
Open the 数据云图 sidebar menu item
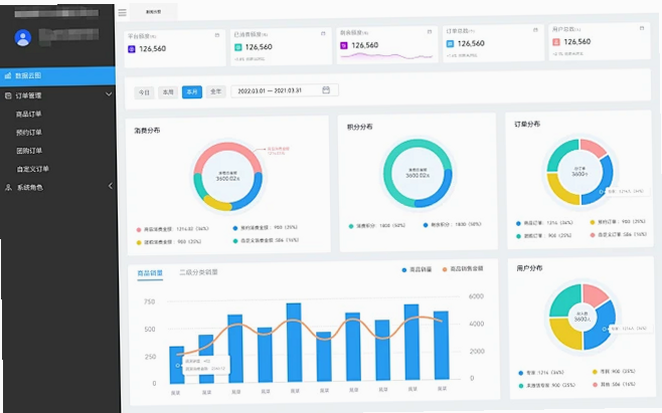[x=57, y=76]
